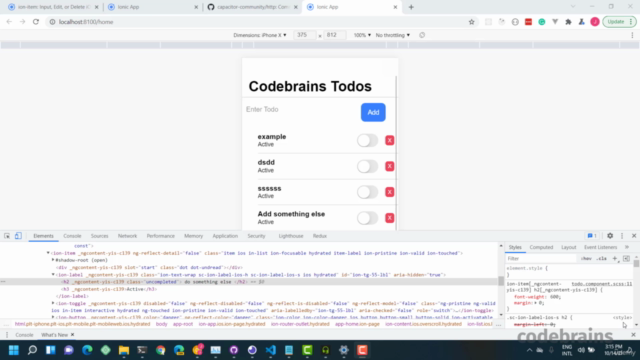Open the Settings gear on the taskbar
The height and width of the screenshot is (360, 640).
coord(344,350)
